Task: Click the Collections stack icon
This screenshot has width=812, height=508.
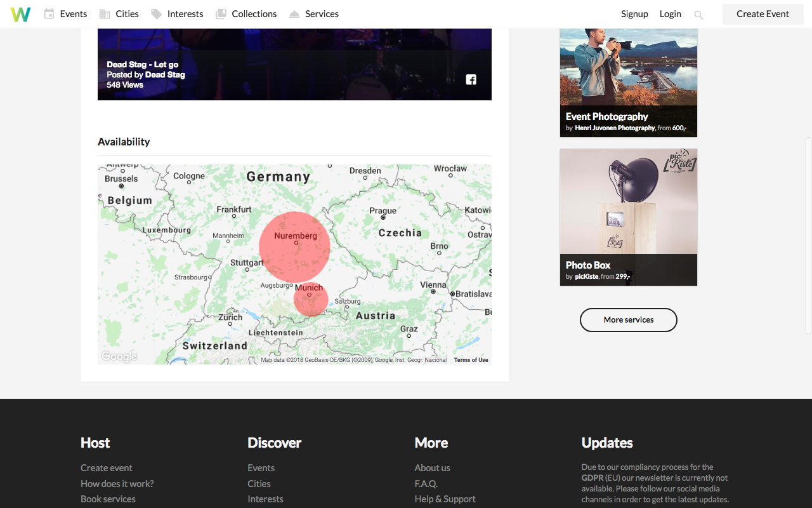Action: [221, 14]
